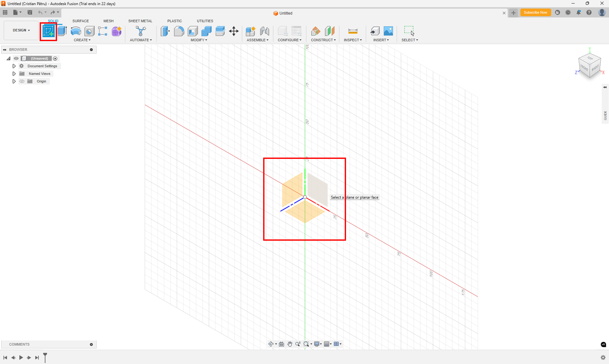609x364 pixels.
Task: Show the hidden Origin folder
Action: tap(22, 81)
